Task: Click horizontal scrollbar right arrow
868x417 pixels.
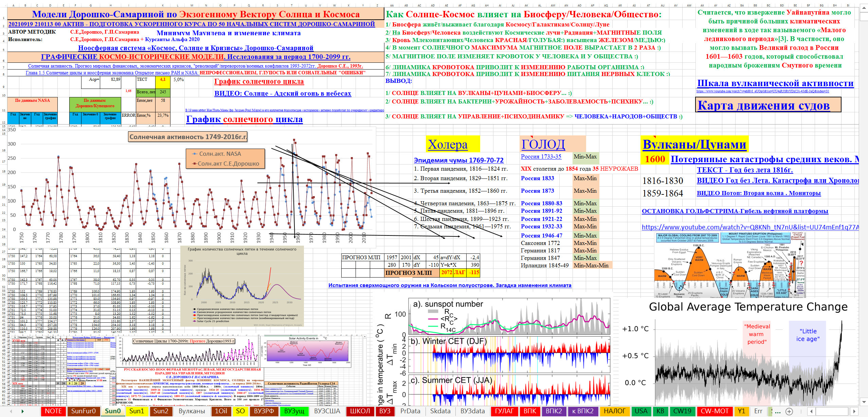Action: [x=854, y=411]
